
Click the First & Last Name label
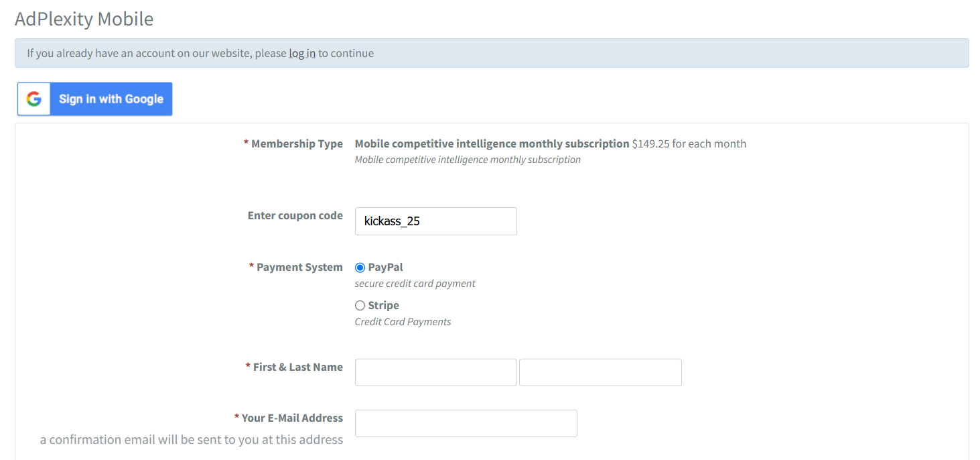pos(294,367)
